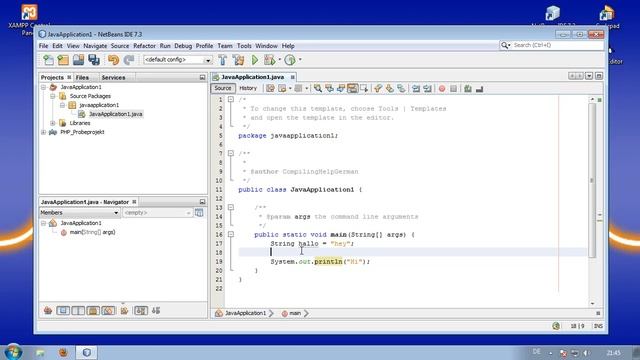The image size is (640, 360).
Task: Click Shift Line Right editor icon
Action: 427,88
